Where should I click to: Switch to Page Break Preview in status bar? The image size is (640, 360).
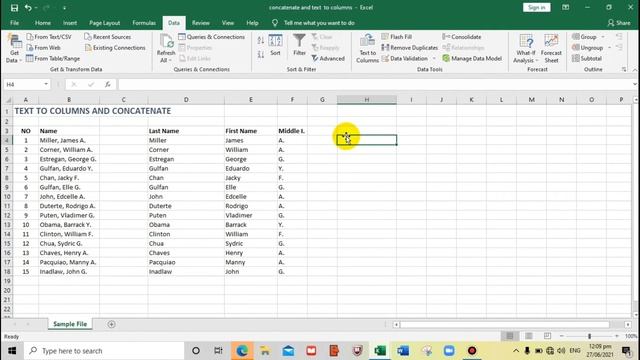click(547, 336)
